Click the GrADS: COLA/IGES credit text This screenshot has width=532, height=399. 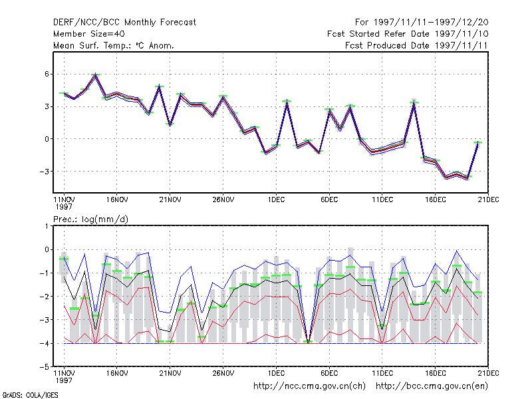[30, 395]
